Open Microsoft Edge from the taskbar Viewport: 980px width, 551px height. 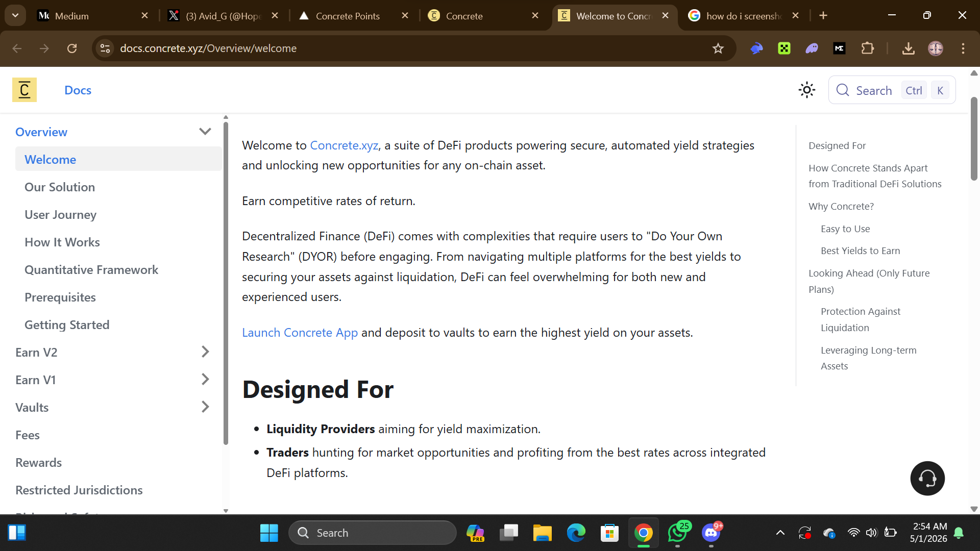pos(576,533)
